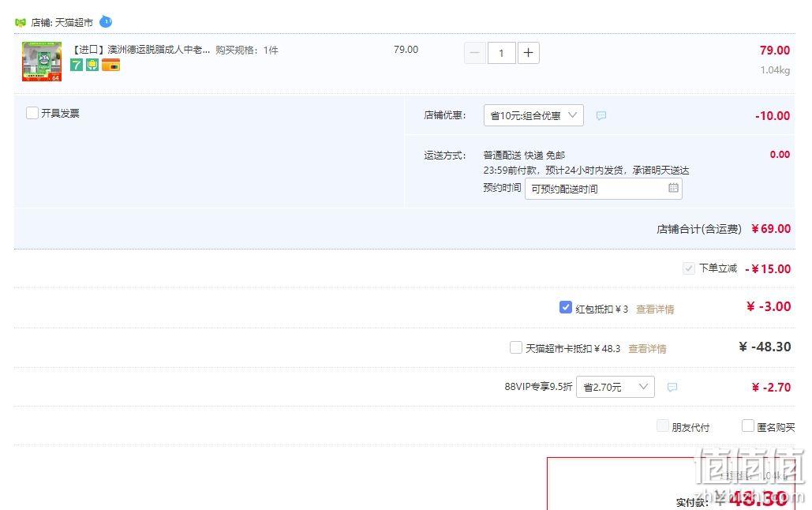Screen dimensions: 812x510
Task: Decrease quantity with minus button
Action: point(475,53)
